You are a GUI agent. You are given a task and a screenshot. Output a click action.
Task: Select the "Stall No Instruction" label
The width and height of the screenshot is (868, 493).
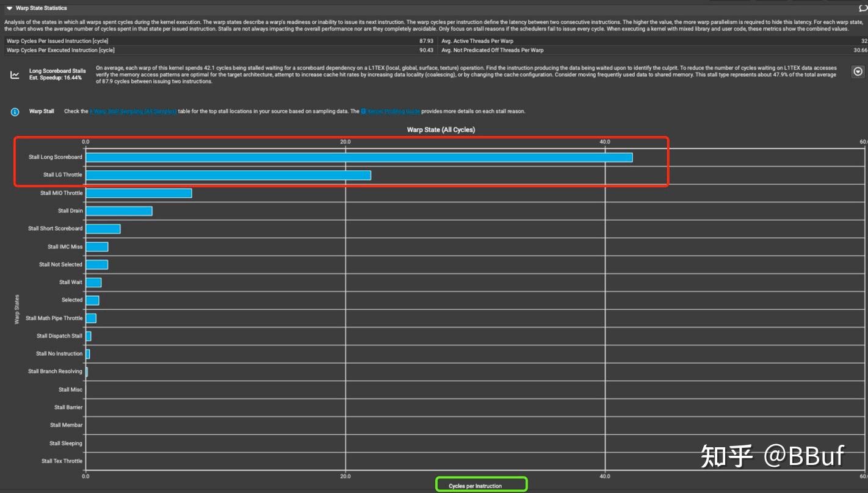[x=59, y=353]
